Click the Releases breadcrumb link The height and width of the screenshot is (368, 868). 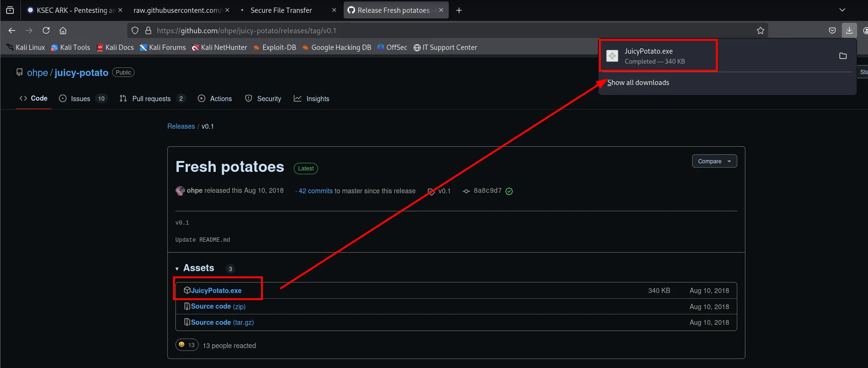click(181, 126)
